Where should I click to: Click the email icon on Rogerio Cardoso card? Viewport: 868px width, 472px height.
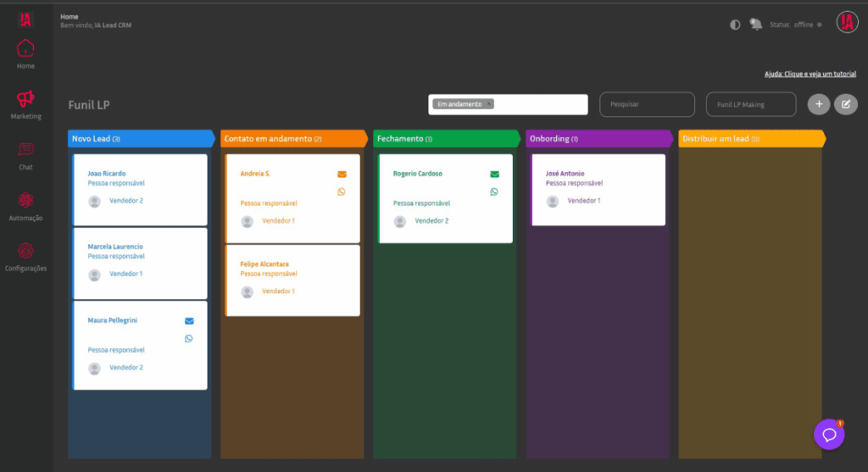pyautogui.click(x=494, y=174)
